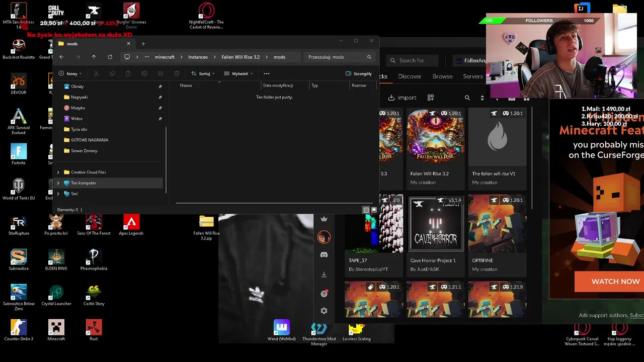This screenshot has height=362, width=644.
Task: Sort by Data modyfikacji column header
Action: 278,85
